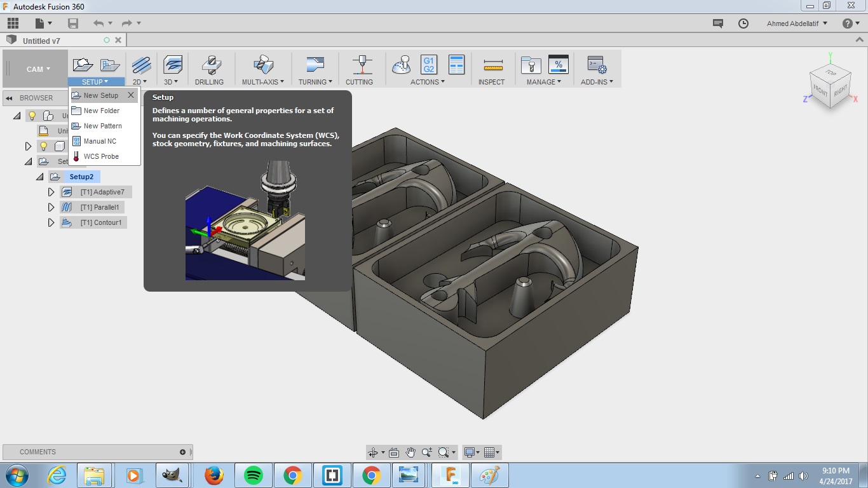Viewport: 868px width, 488px height.
Task: Open the MANAGE dropdown
Action: pyautogui.click(x=544, y=82)
